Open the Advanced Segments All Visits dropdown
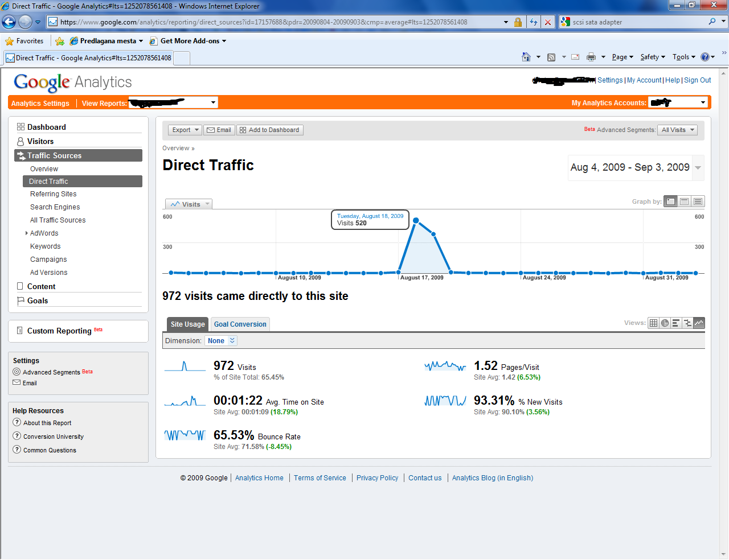Screen dimensions: 729x560 coord(678,130)
